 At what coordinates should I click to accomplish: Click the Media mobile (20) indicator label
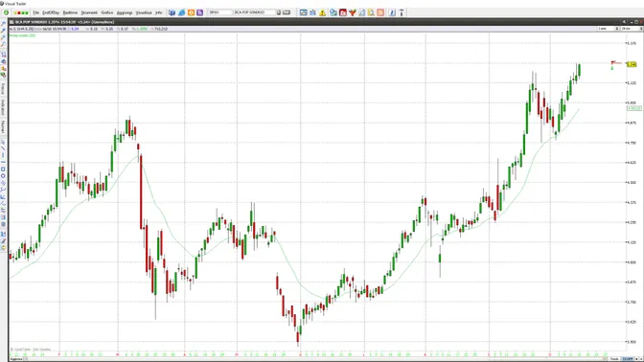coord(23,35)
